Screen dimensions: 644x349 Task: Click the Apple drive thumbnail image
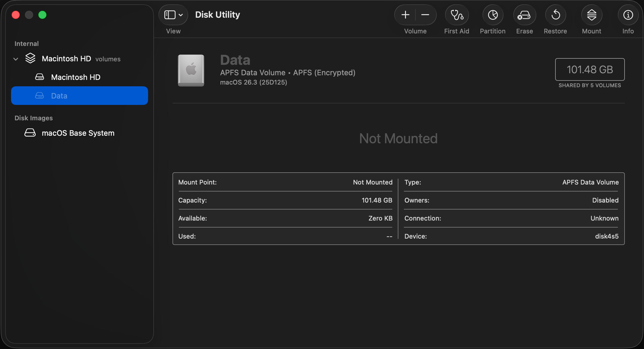(191, 70)
